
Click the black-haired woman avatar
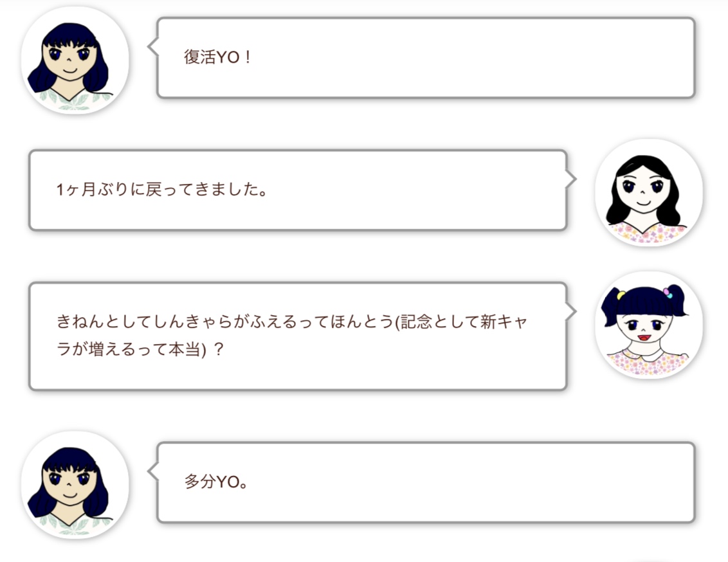pos(649,193)
